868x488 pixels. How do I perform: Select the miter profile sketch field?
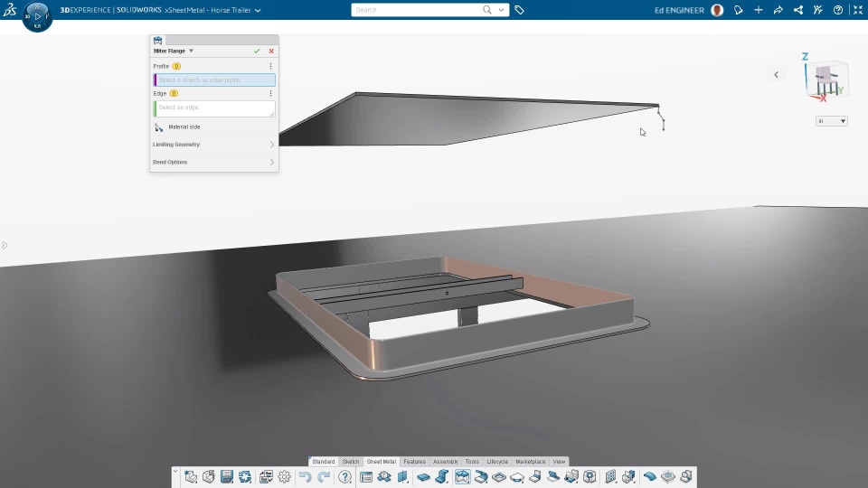214,80
